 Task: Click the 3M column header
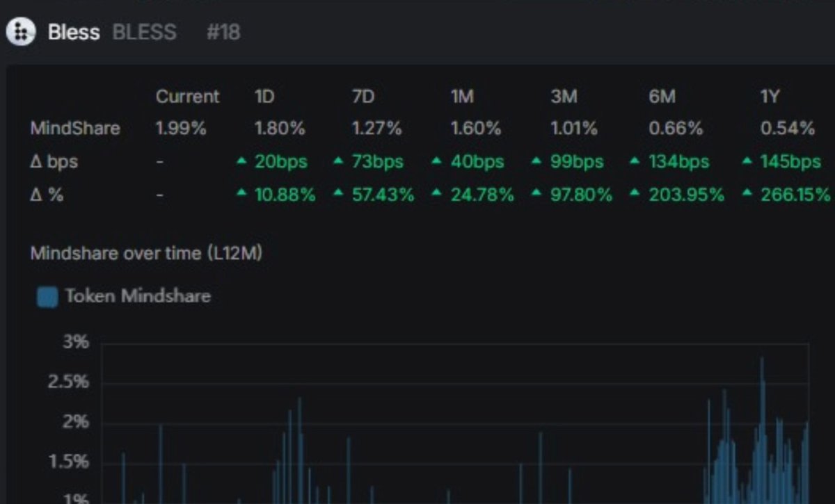pos(564,97)
